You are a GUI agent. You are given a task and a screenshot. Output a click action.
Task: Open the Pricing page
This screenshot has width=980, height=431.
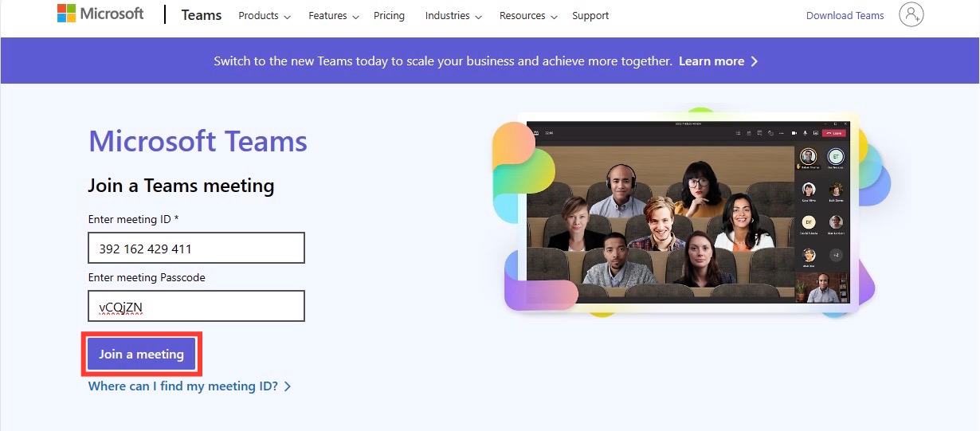point(389,16)
